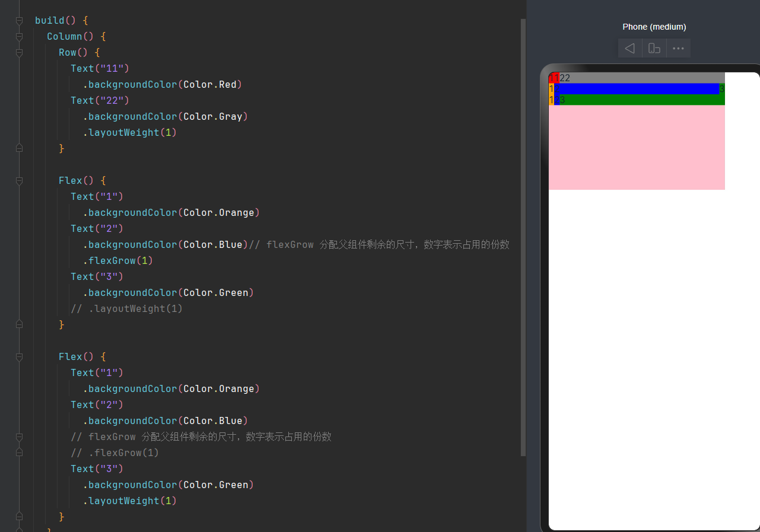Click the red '11' block in preview
760x532 pixels.
[x=554, y=78]
